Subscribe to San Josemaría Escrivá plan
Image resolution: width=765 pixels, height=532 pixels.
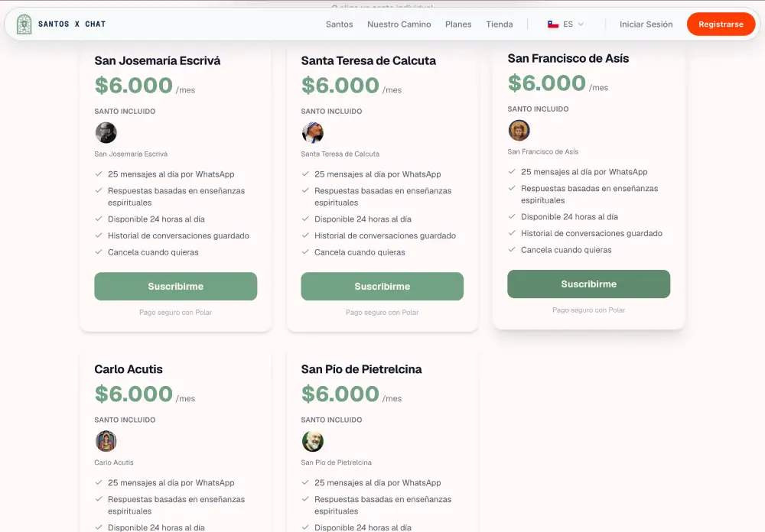176,286
